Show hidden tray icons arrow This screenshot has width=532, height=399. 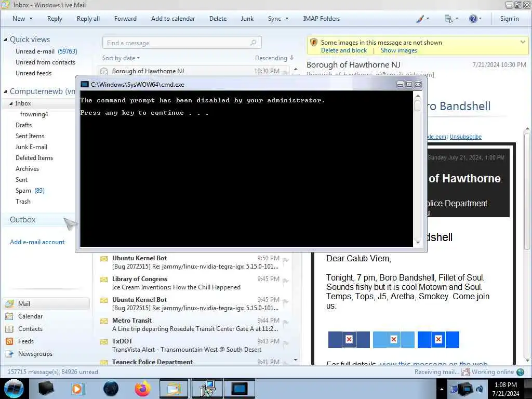click(x=442, y=389)
